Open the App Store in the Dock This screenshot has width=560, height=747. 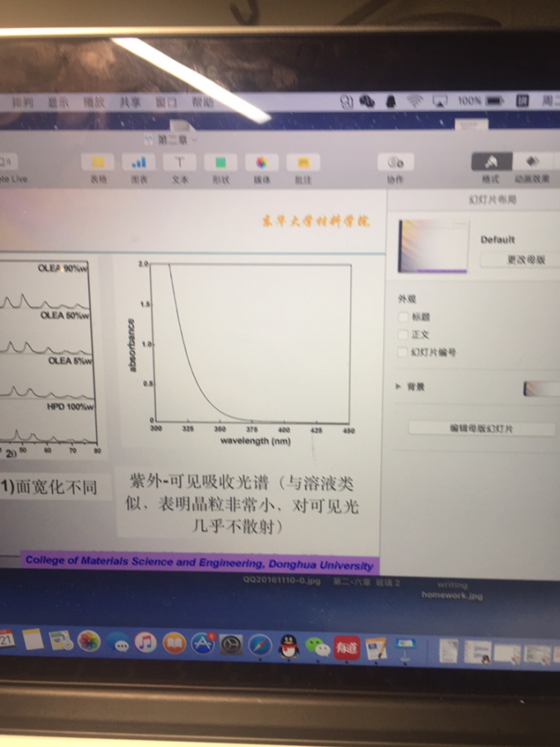(203, 643)
